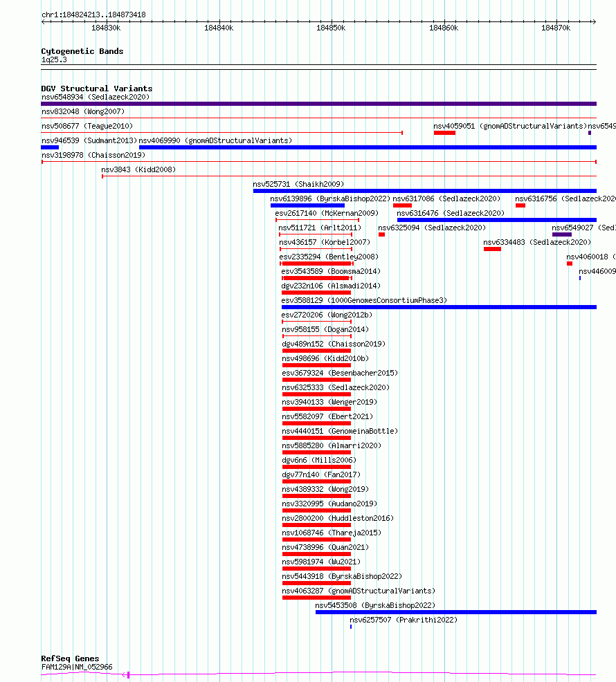Click nsv4440151 (GenomeinaBottle) label
The width and height of the screenshot is (616, 682).
(x=340, y=432)
